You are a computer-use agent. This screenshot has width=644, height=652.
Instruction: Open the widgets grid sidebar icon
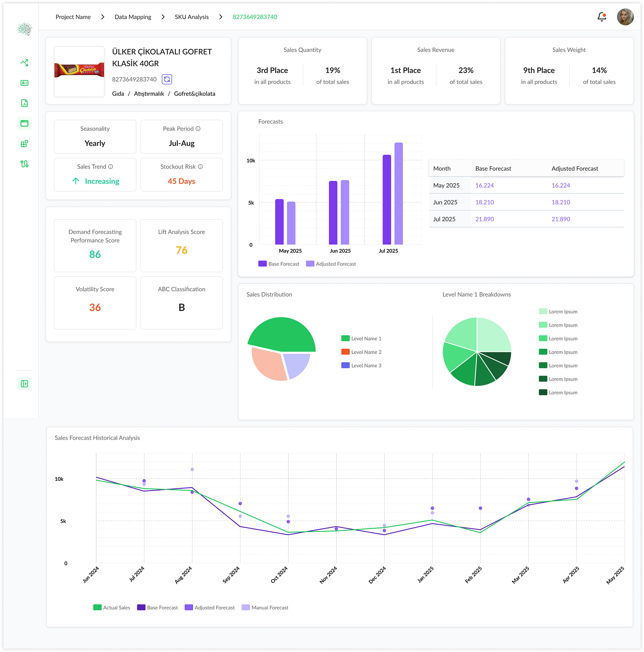pos(24,144)
